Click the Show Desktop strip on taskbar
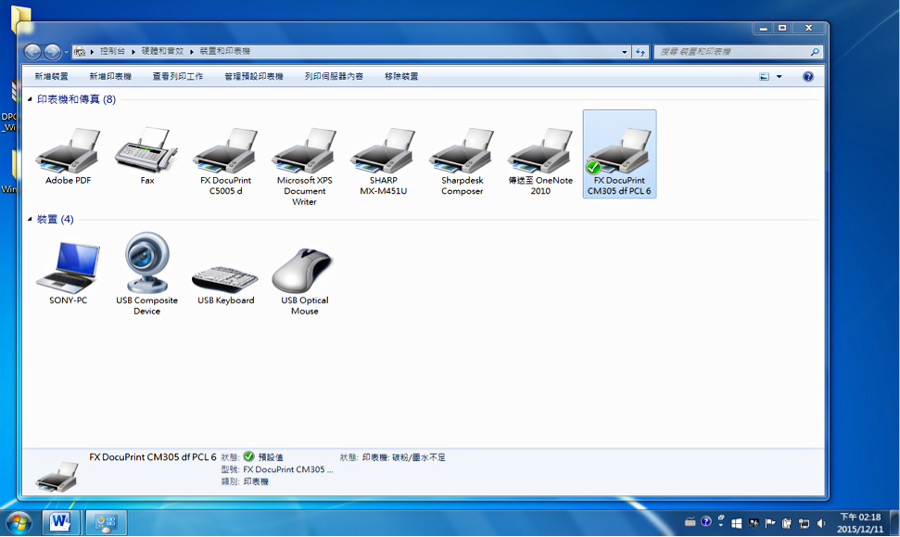The height and width of the screenshot is (537, 900). pos(895,523)
